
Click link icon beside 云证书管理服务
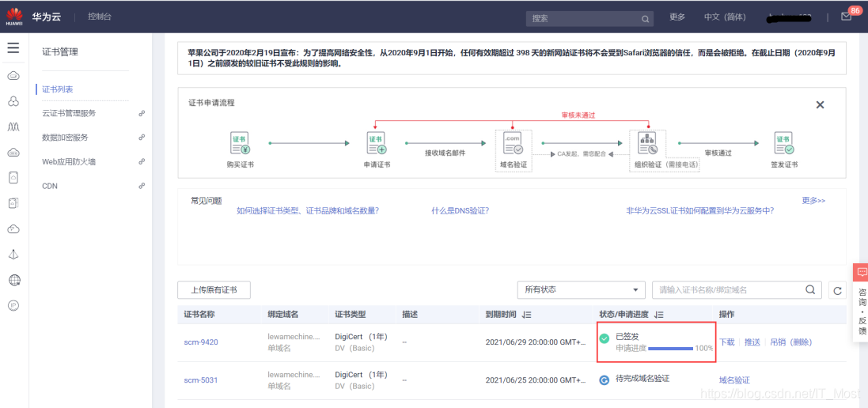(x=141, y=113)
